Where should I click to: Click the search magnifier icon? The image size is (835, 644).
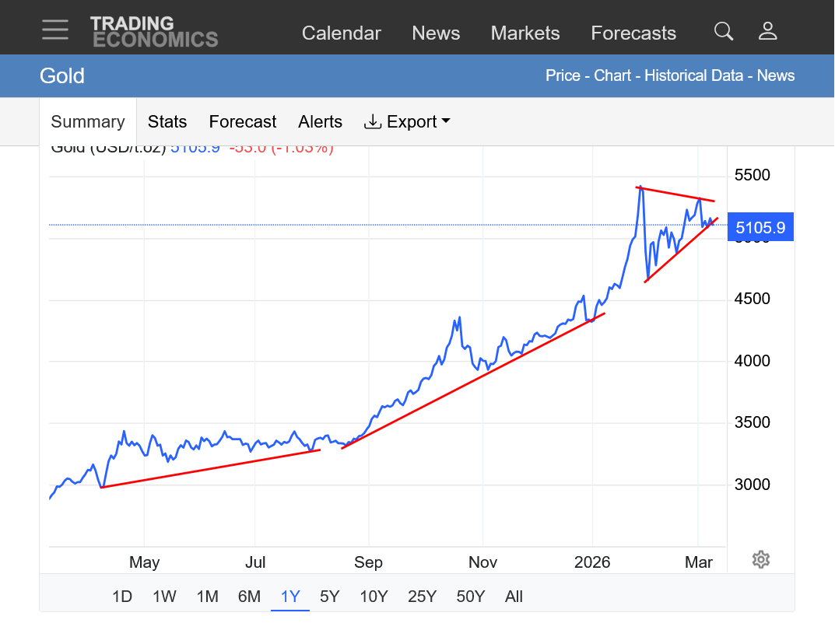pos(724,31)
